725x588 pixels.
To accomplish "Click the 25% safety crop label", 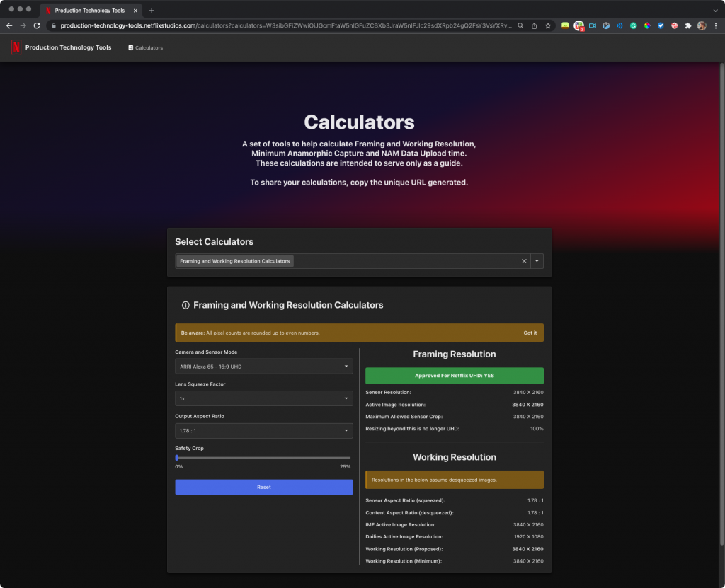I will click(x=345, y=467).
